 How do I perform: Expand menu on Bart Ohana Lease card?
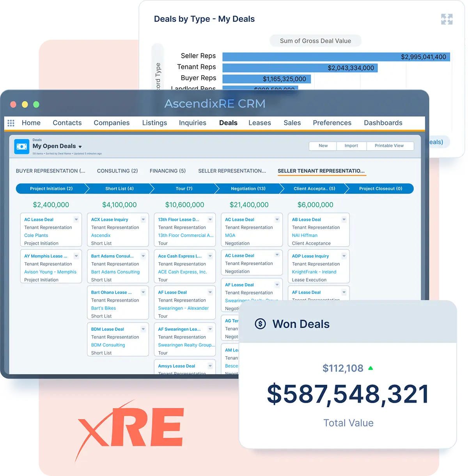pyautogui.click(x=143, y=292)
